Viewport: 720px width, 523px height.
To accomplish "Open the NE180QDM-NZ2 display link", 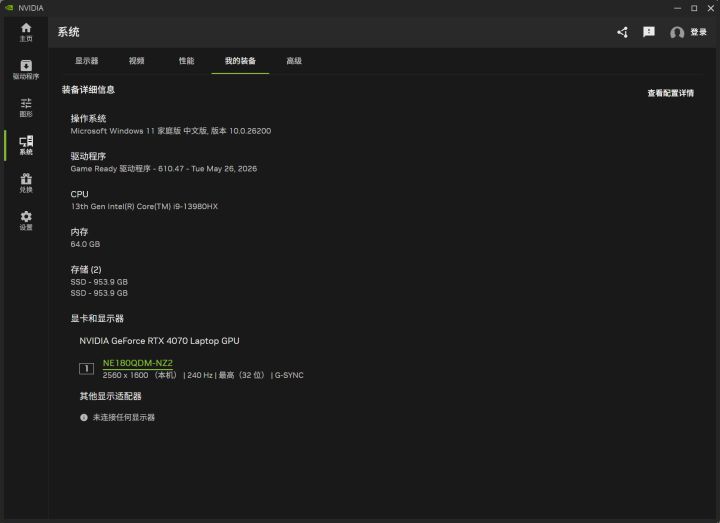I will pos(138,363).
